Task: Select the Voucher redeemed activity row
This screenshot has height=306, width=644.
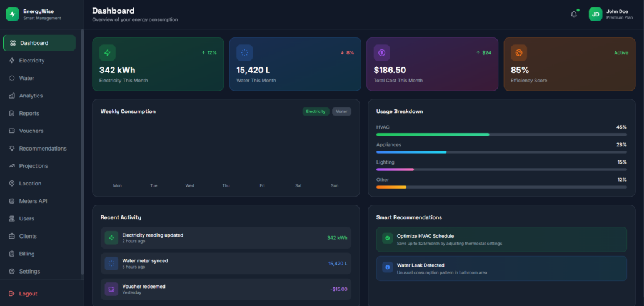Action: (x=226, y=289)
